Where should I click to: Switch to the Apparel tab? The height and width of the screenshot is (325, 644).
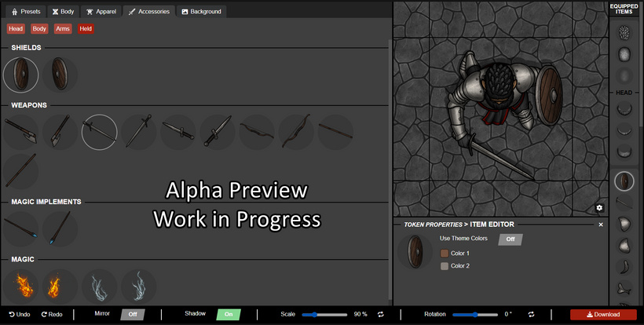click(101, 12)
